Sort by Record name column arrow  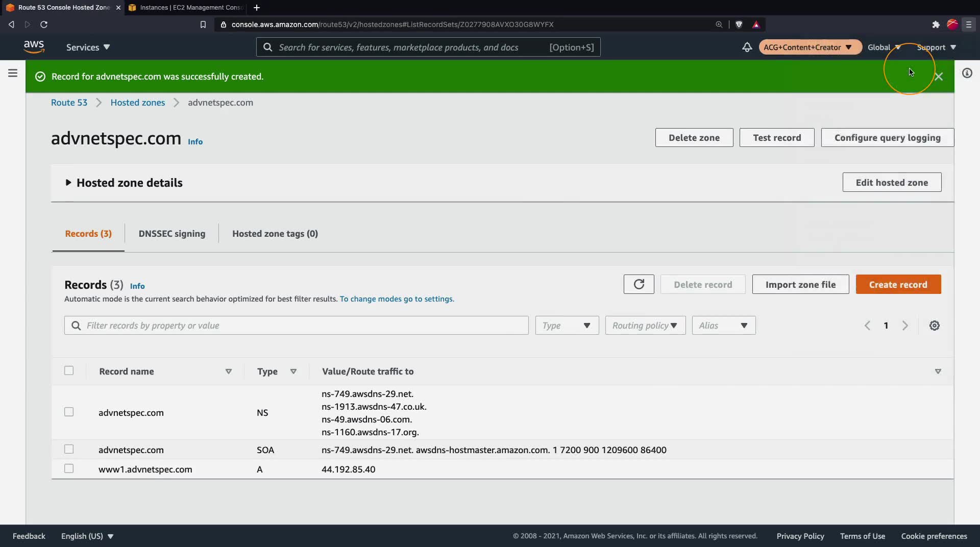pos(229,371)
